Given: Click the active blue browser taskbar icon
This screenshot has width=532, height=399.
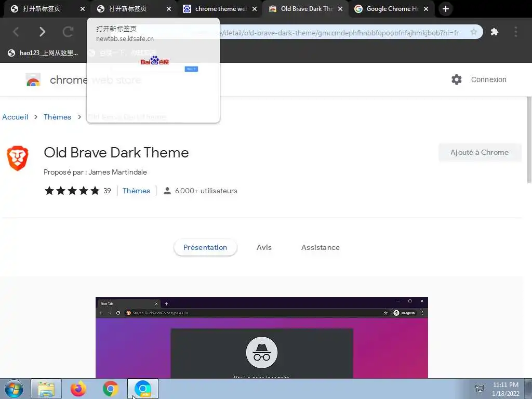Looking at the screenshot, I should pyautogui.click(x=143, y=389).
